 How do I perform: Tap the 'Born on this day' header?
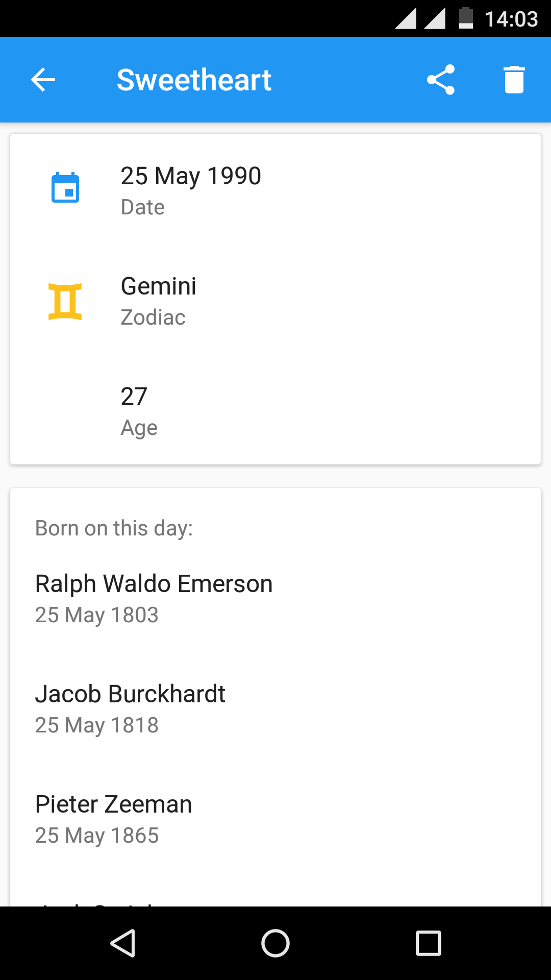pos(114,528)
